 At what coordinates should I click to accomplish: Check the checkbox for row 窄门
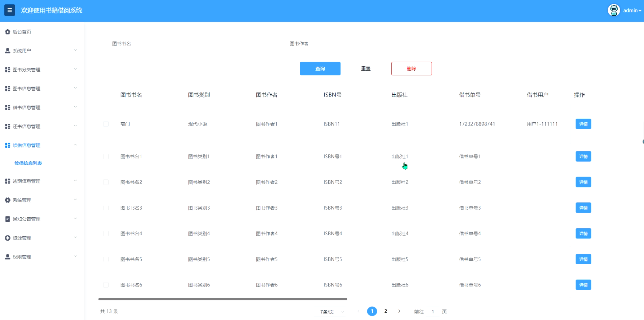[x=106, y=124]
